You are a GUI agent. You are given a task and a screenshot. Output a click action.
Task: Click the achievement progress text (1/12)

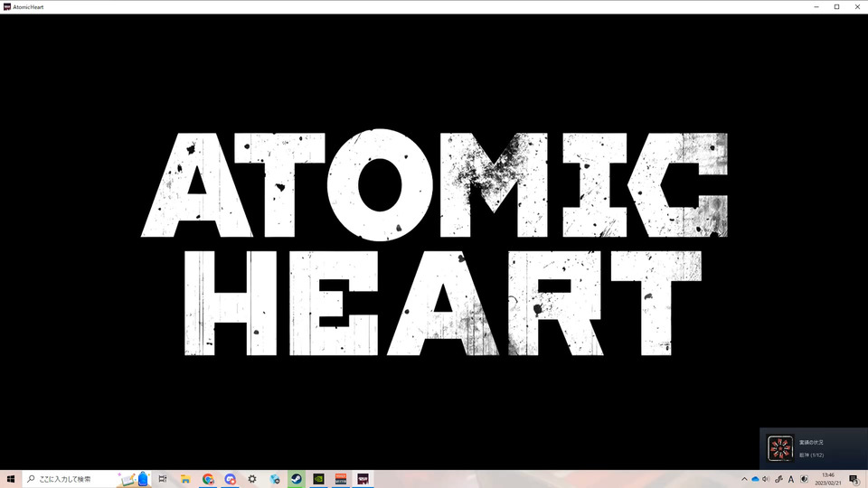point(812,455)
